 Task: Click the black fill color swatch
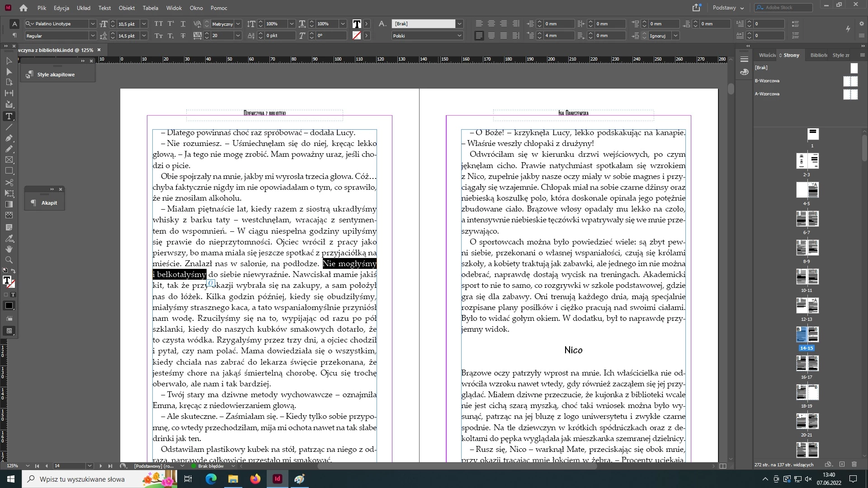(9, 306)
